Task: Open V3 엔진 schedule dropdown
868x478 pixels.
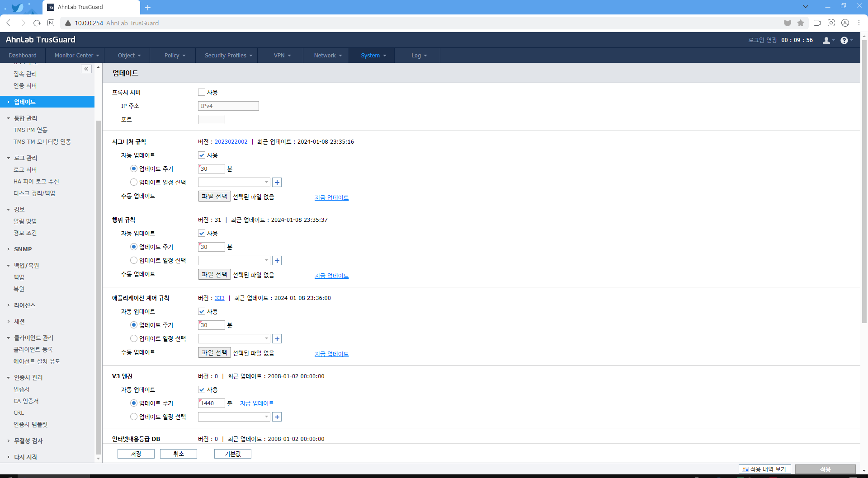Action: (x=234, y=417)
